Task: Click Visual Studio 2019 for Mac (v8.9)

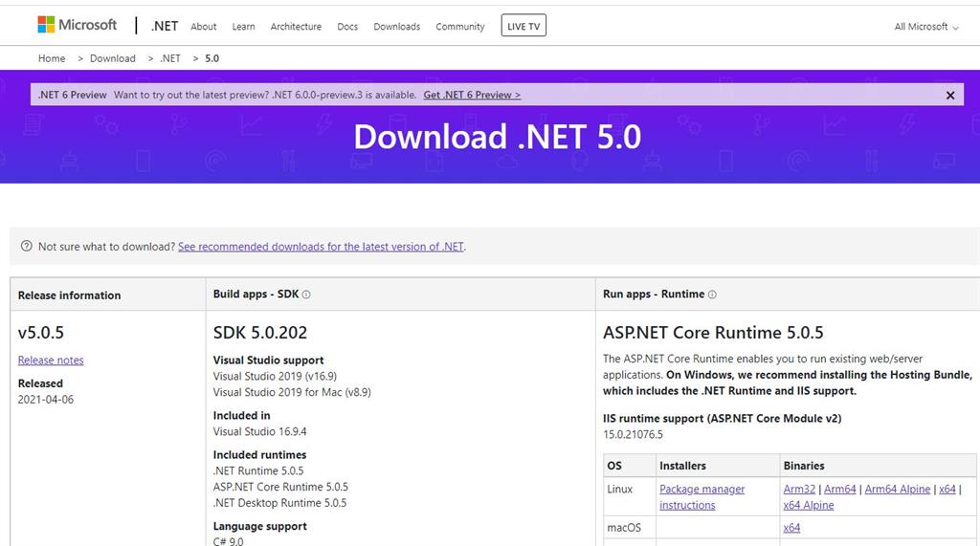Action: [x=292, y=392]
